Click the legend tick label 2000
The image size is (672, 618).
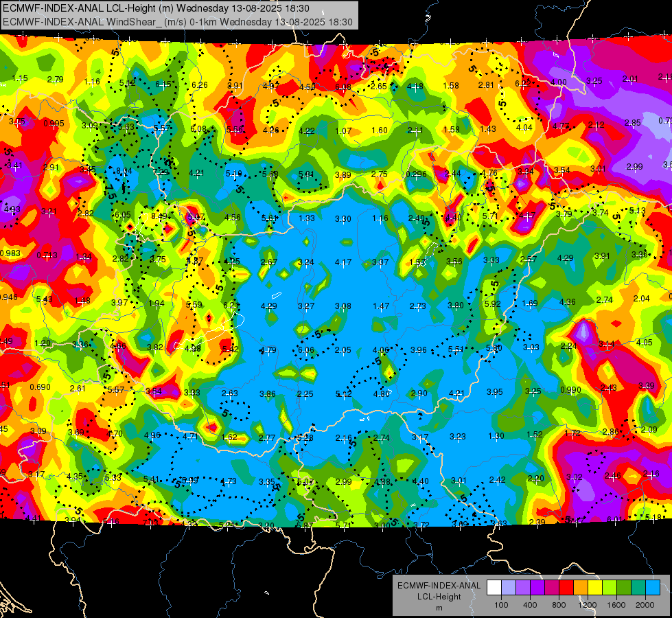(x=645, y=605)
